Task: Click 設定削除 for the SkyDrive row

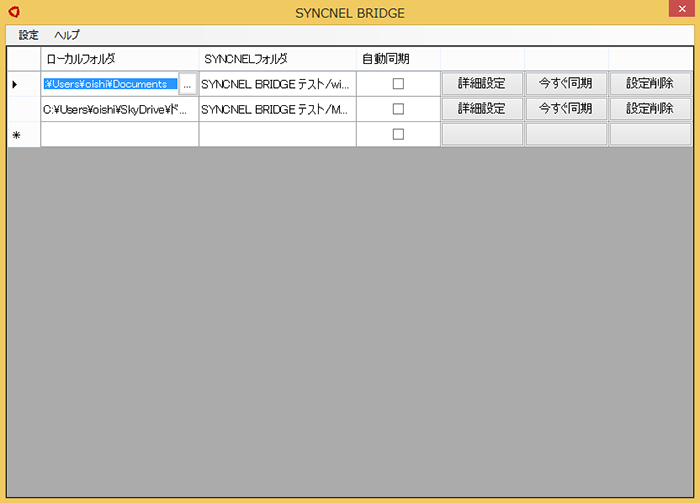Action: pyautogui.click(x=650, y=109)
